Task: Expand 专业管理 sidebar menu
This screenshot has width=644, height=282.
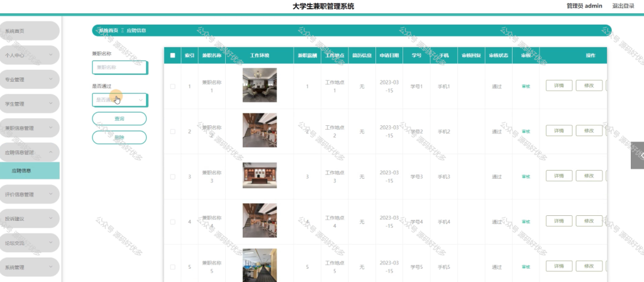Action: click(30, 79)
